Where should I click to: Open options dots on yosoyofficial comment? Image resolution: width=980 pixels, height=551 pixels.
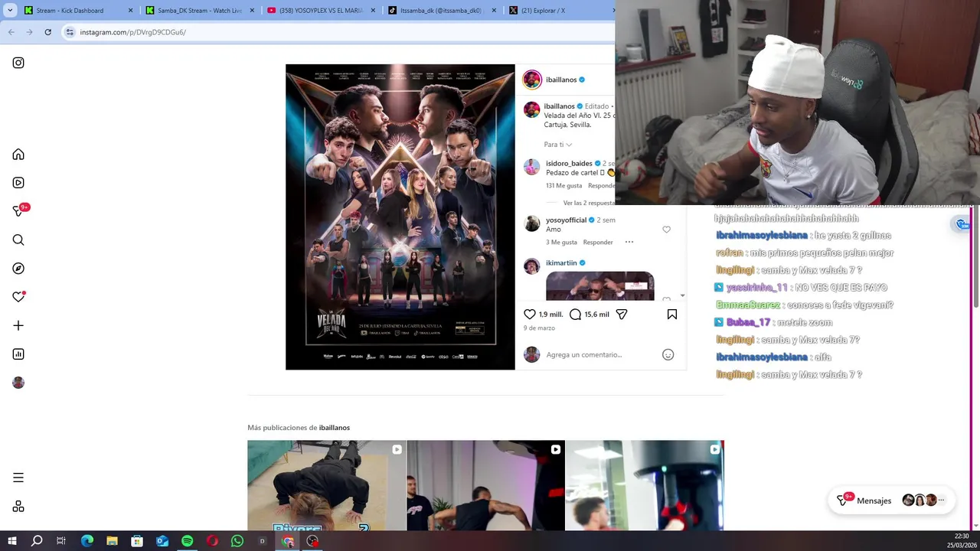pos(629,242)
